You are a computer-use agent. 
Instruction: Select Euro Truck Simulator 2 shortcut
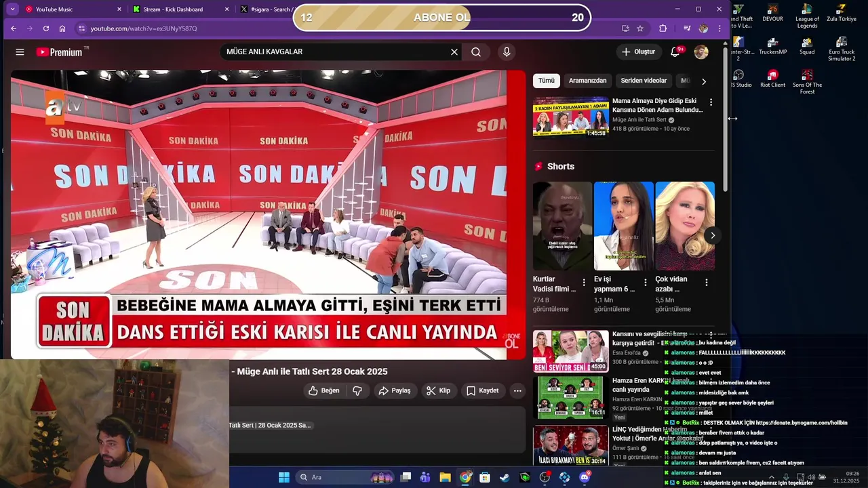pyautogui.click(x=842, y=49)
